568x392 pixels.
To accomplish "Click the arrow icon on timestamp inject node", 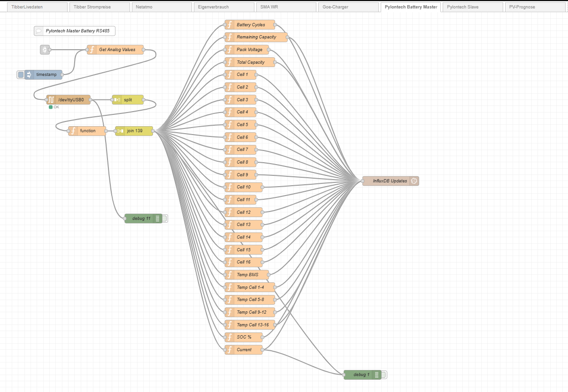I will click(28, 75).
